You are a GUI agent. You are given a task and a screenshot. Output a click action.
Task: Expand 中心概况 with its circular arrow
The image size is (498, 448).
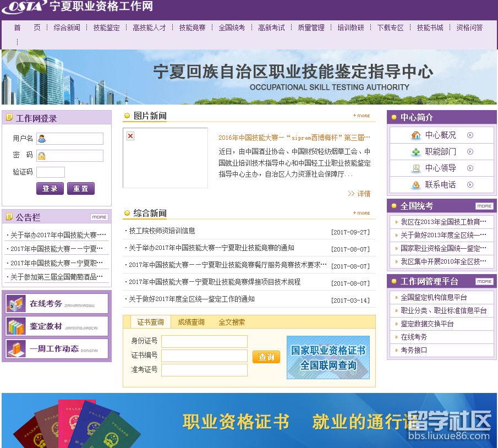tap(470, 135)
